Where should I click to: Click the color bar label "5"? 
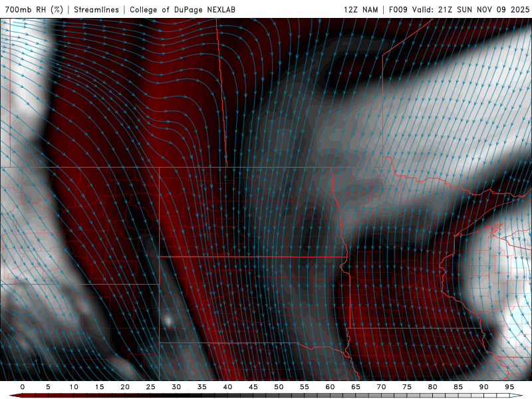pyautogui.click(x=48, y=387)
